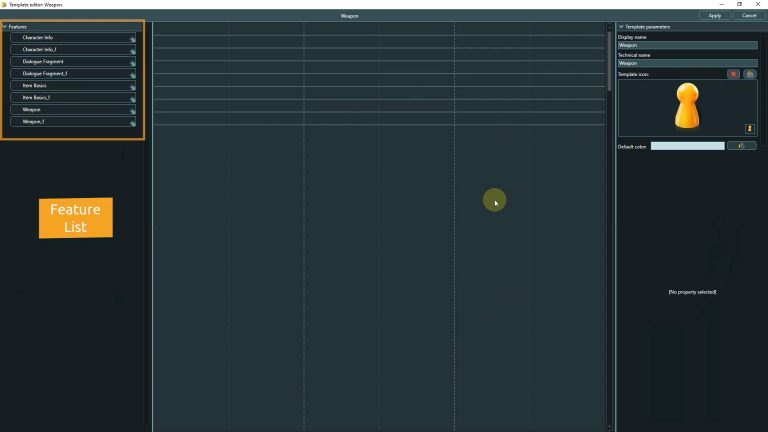
Task: Select the Character Info feature
Action: [x=73, y=37]
